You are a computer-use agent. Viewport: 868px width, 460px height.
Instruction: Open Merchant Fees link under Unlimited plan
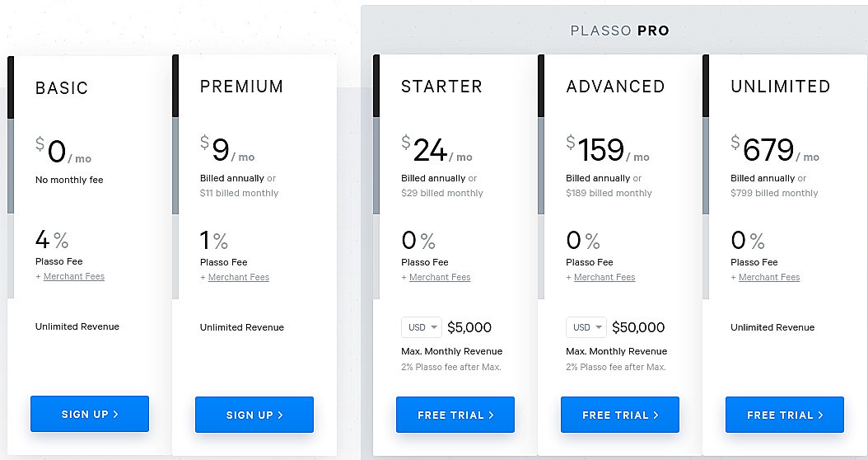(x=769, y=277)
